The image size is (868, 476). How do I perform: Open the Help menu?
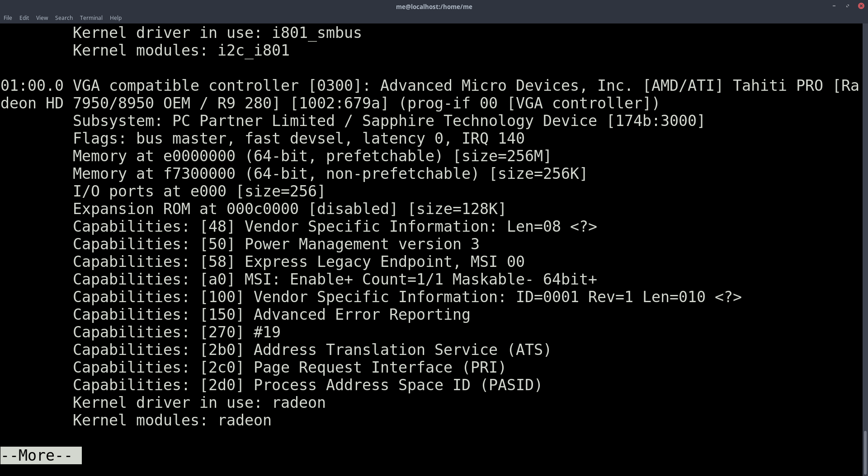click(115, 18)
